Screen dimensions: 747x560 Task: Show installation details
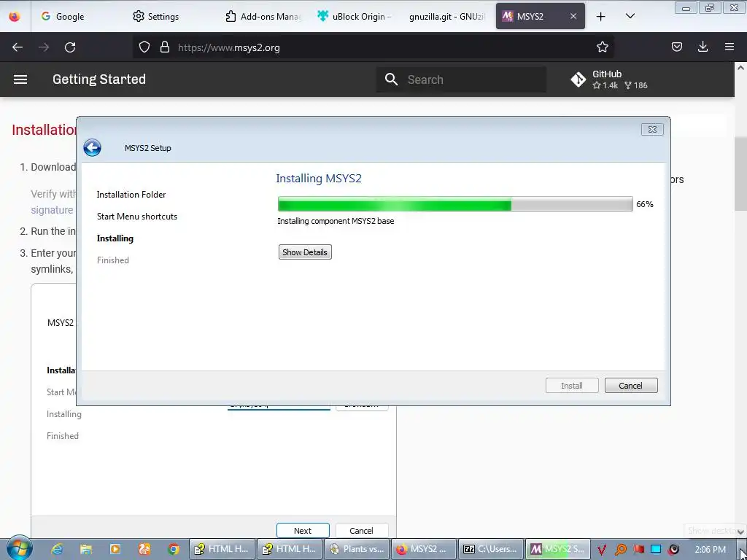coord(305,252)
